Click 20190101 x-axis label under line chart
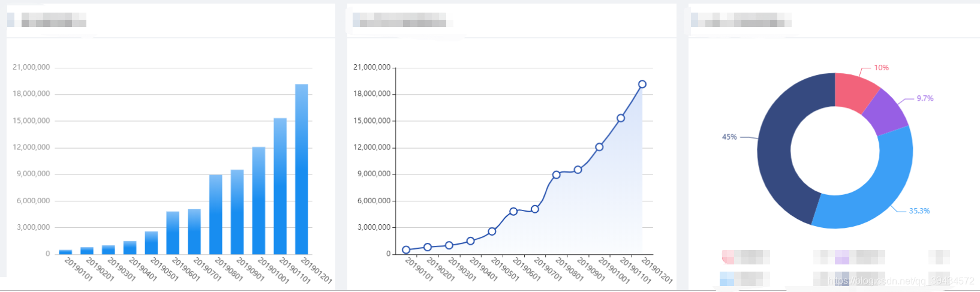This screenshot has height=292, width=980. [419, 270]
